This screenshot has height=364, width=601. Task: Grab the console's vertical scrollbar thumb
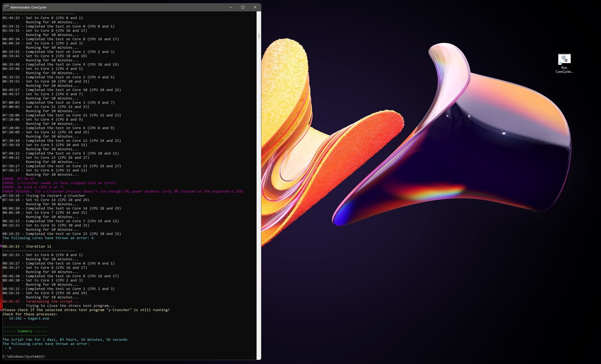coord(259,36)
